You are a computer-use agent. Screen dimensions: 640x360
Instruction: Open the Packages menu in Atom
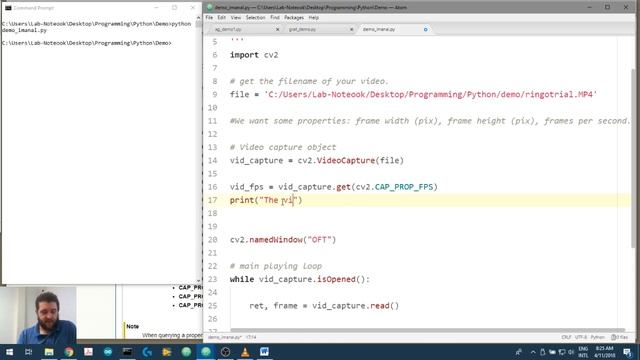pos(294,18)
